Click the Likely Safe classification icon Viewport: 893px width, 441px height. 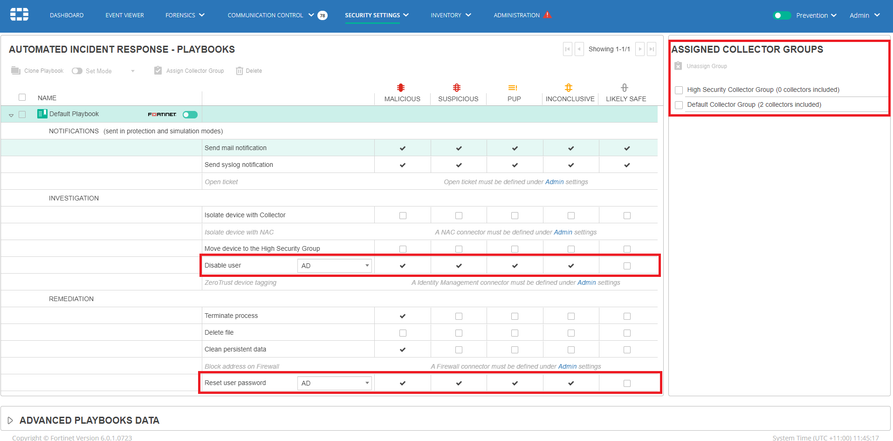tap(624, 88)
